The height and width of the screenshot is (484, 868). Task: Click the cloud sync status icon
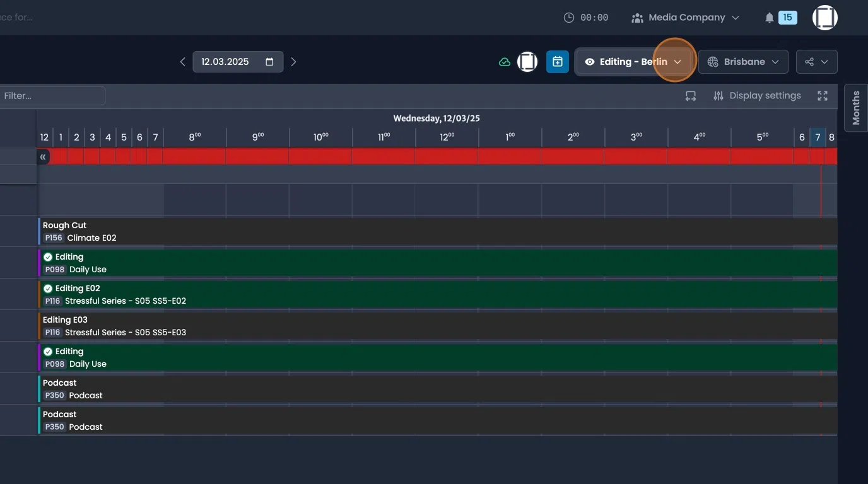(504, 62)
